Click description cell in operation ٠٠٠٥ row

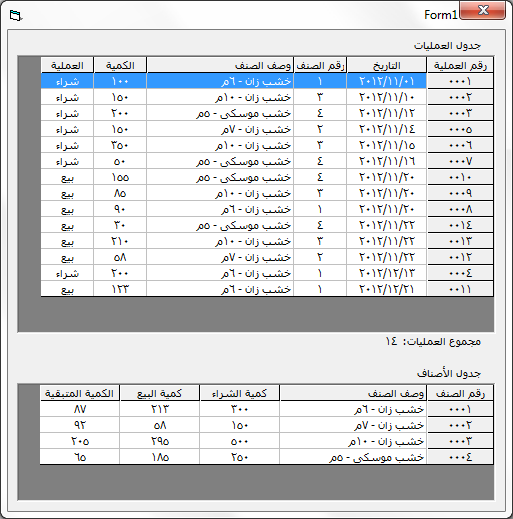click(x=220, y=129)
